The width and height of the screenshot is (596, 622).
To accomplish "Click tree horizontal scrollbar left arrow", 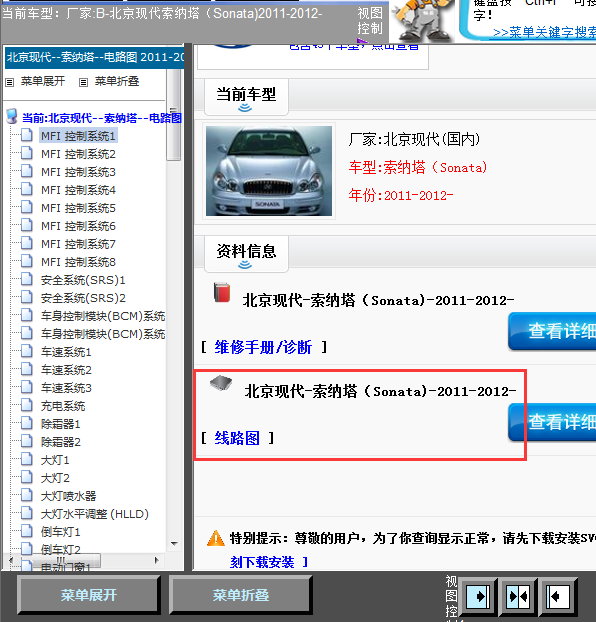I will coord(11,560).
